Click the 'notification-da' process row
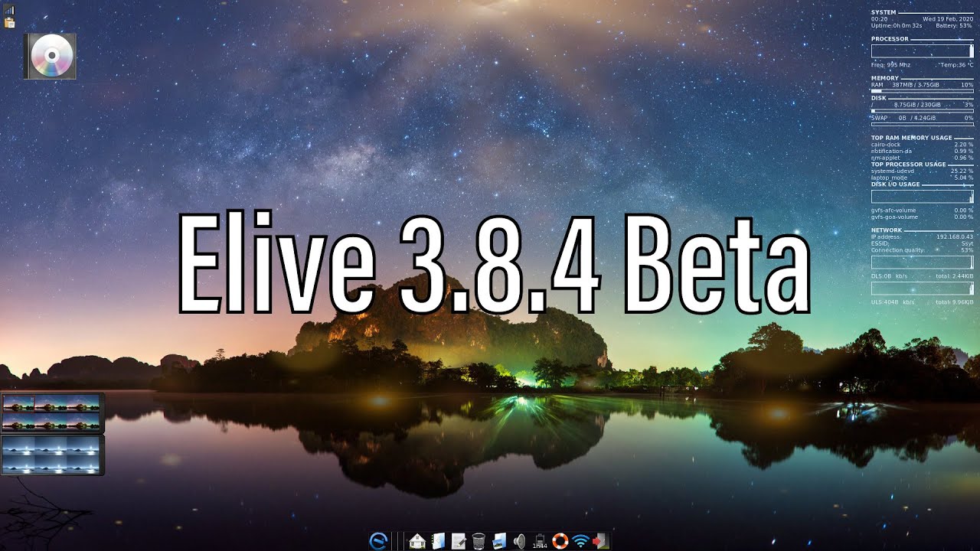Image resolution: width=980 pixels, height=551 pixels. 923,152
